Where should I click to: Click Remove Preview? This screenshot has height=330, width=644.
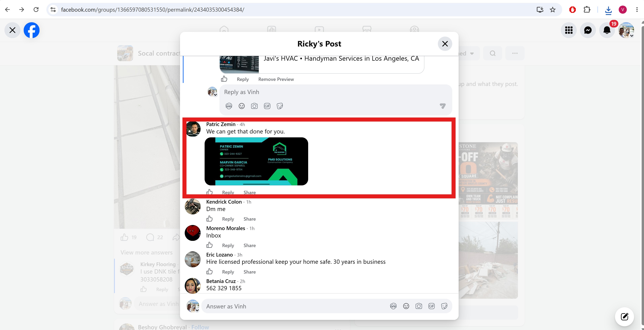(276, 79)
